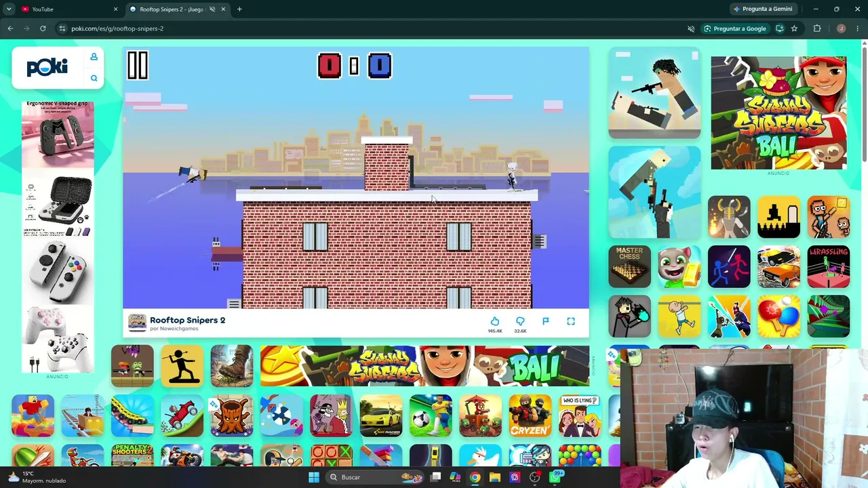Click the taskbar Buscar search box

coord(374,477)
